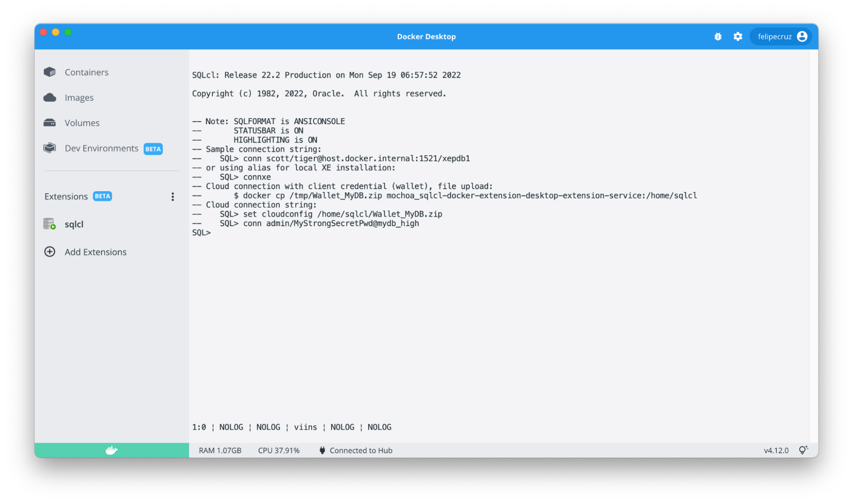This screenshot has height=504, width=853.
Task: Open the bug troubleshoot icon
Action: click(x=718, y=37)
